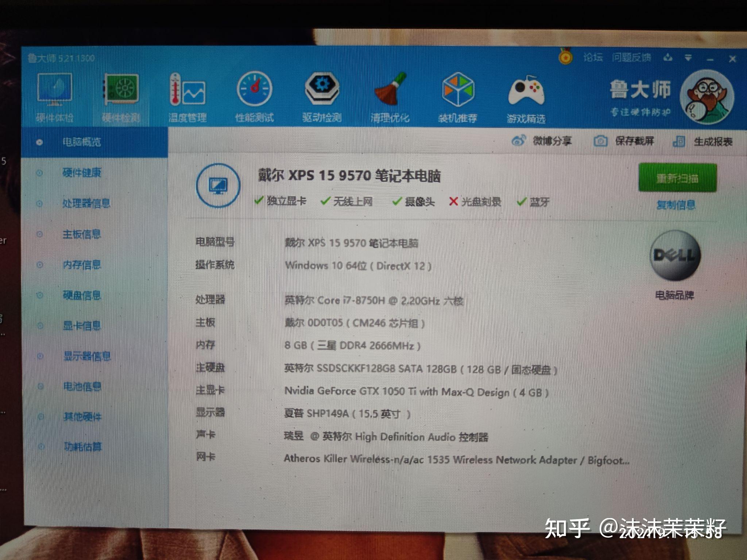The image size is (747, 560).
Task: Click the Atheros Killer Wireless adapter value
Action: tap(457, 460)
